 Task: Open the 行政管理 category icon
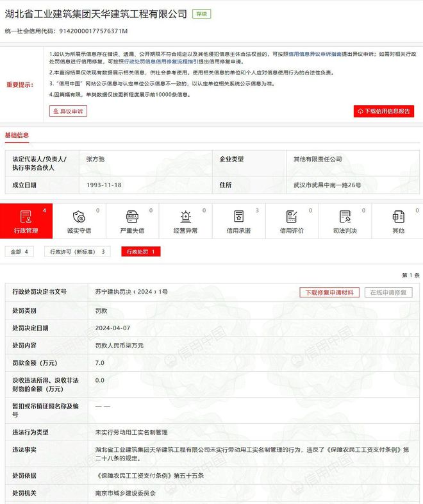pos(26,217)
